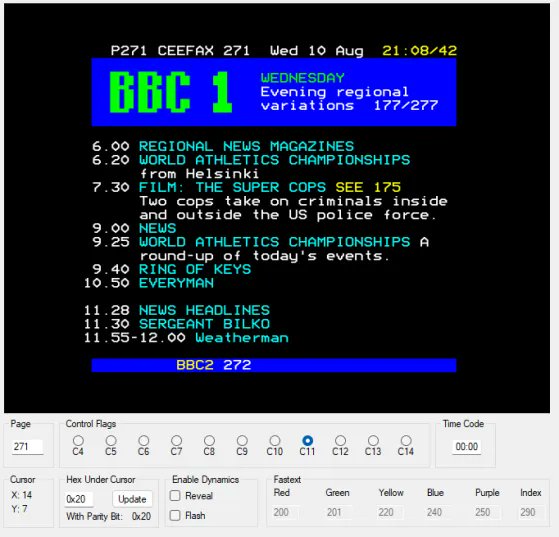559x537 pixels.
Task: Click the 9.00 'NEWS' listing
Action: click(158, 228)
